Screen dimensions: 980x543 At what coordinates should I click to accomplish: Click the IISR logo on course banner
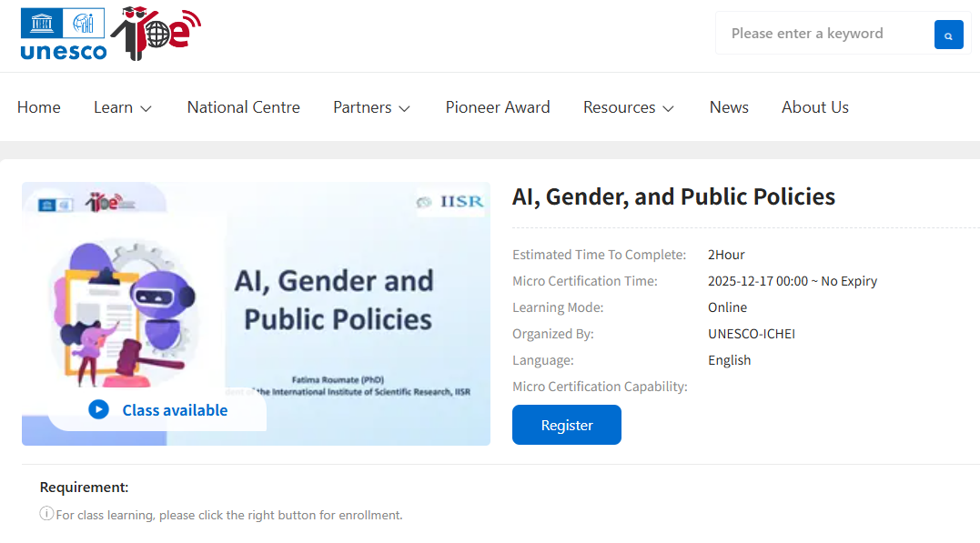[450, 202]
